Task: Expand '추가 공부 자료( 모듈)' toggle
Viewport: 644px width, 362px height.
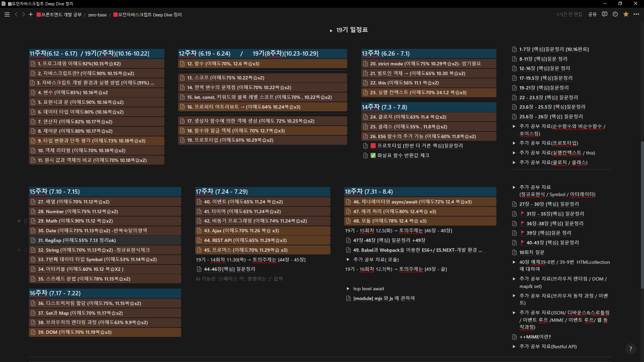Action: click(348, 259)
